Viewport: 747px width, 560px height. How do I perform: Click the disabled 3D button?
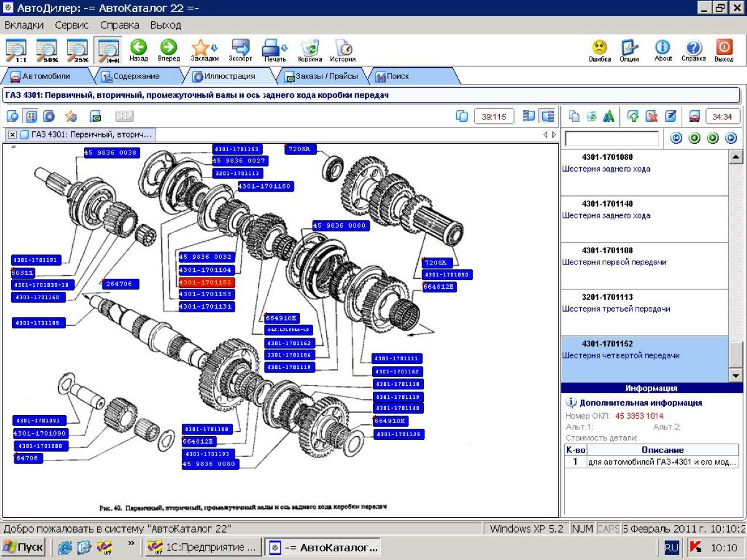point(124,116)
